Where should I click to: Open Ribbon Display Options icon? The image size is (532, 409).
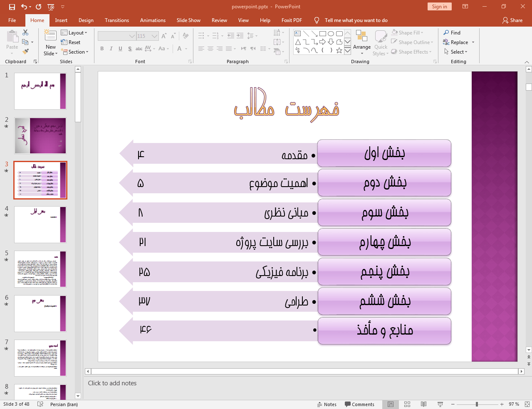click(465, 6)
